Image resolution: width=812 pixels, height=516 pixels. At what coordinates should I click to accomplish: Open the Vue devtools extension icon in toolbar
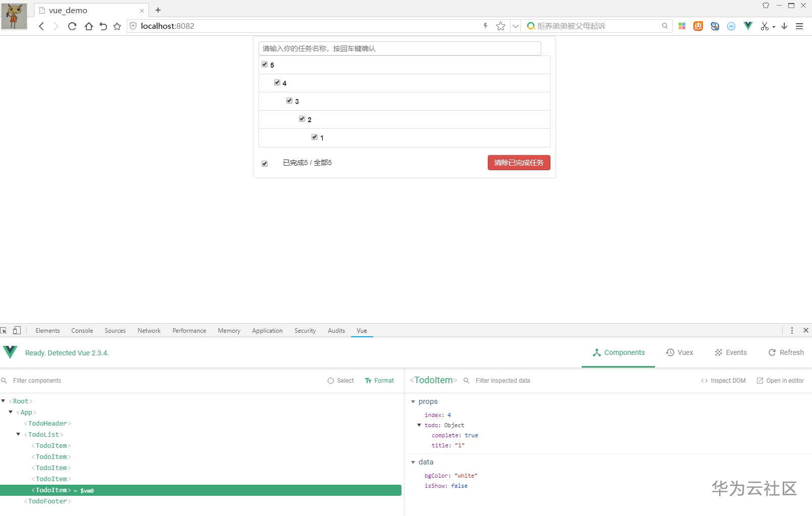(x=748, y=26)
